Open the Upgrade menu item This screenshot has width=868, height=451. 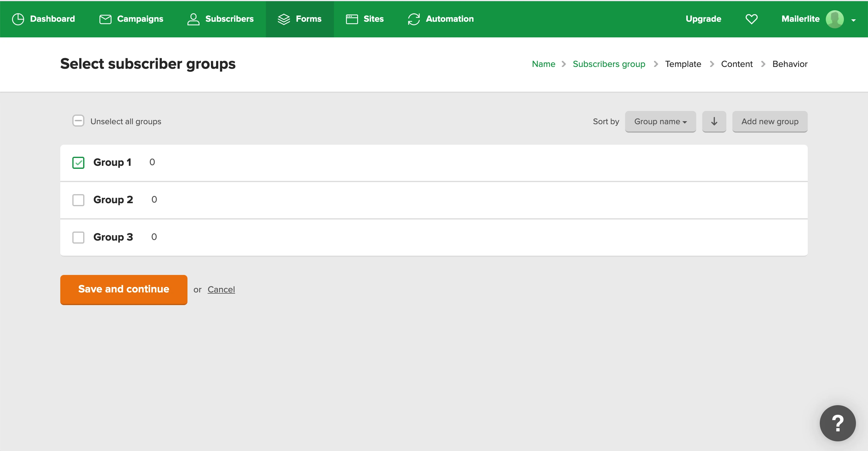tap(703, 19)
